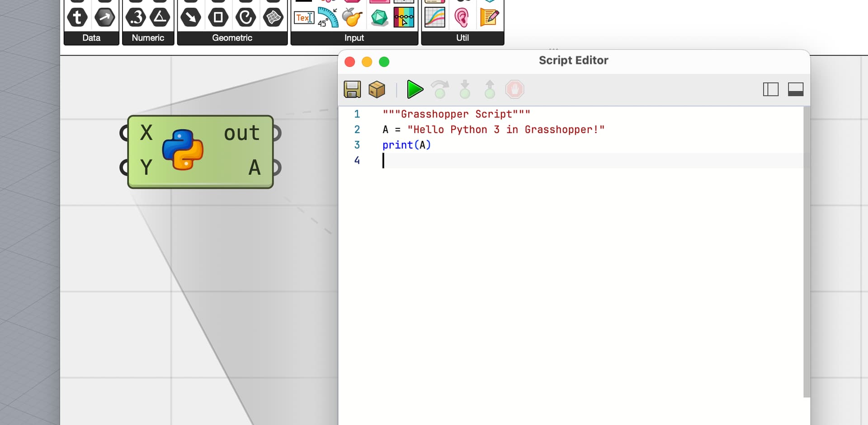Click the step into debug icon
This screenshot has width=868, height=425.
tap(465, 89)
